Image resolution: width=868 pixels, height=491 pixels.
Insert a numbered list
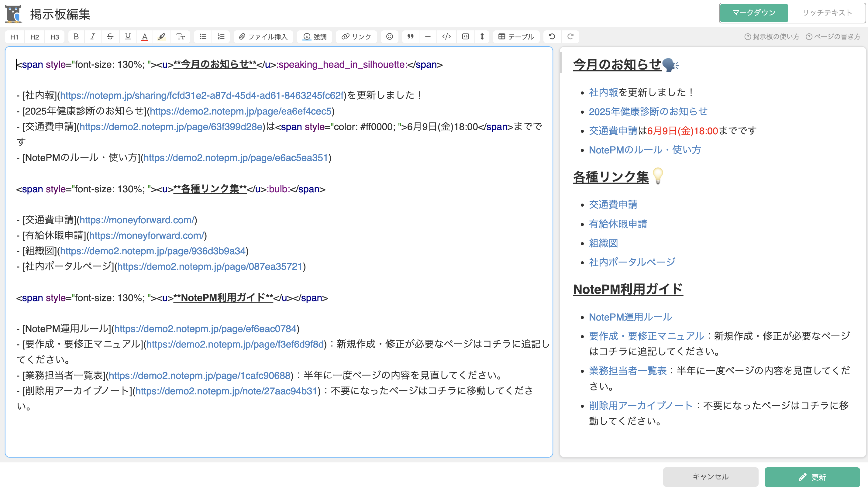(x=221, y=37)
